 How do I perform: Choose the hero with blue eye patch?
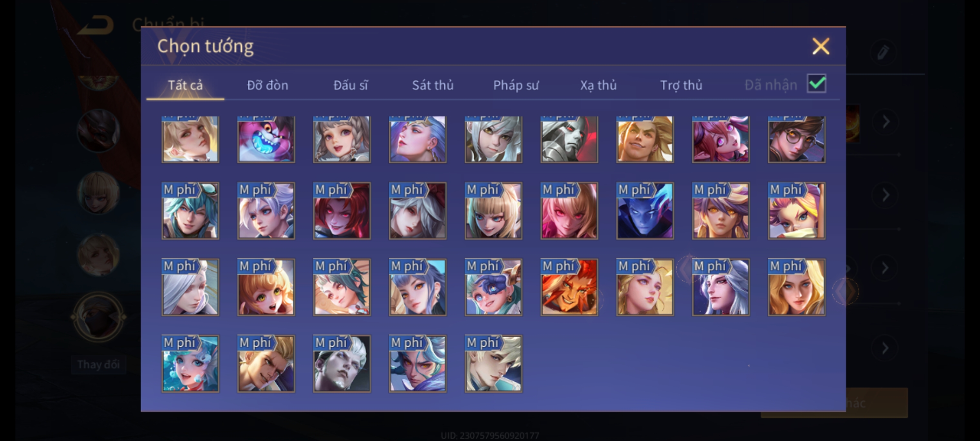[x=493, y=287]
